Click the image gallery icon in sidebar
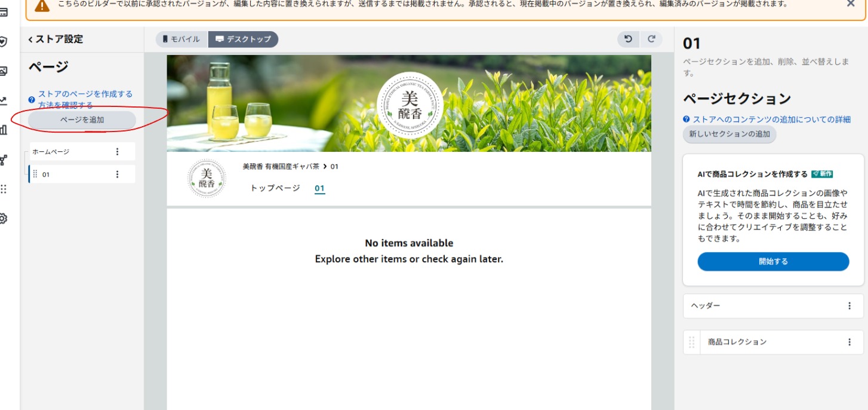This screenshot has height=410, width=868. click(3, 71)
